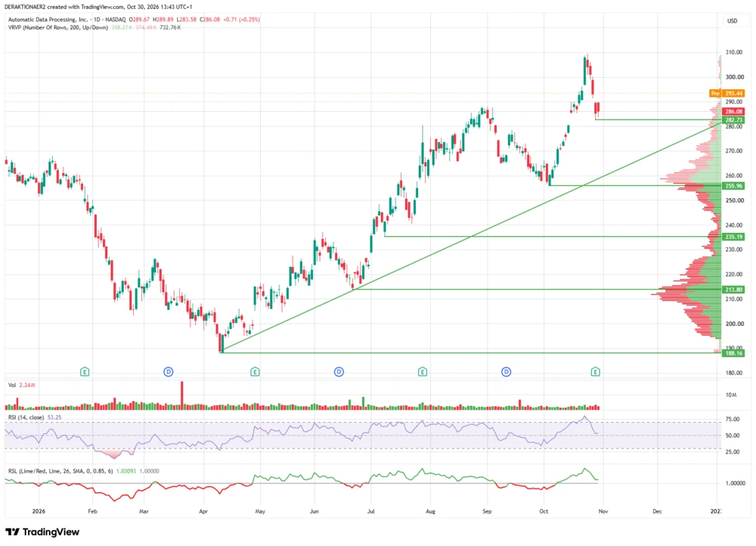Click the green 235.19 level label
Image resolution: width=756 pixels, height=546 pixels.
tap(733, 237)
